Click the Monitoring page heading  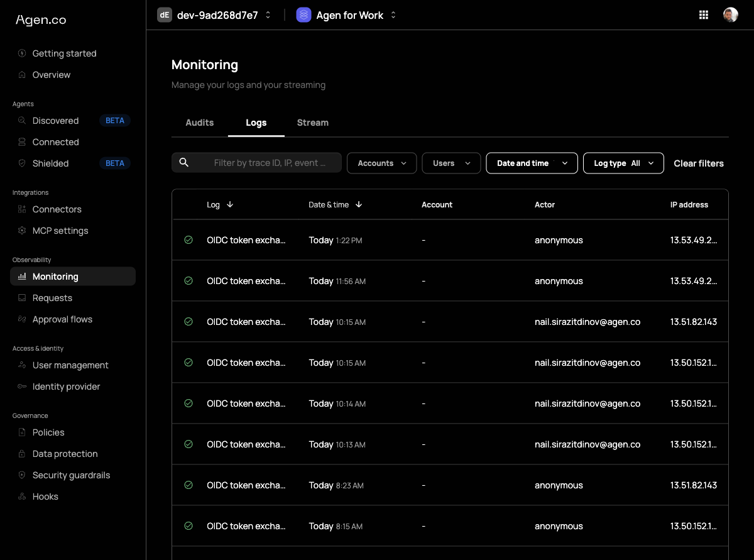(x=205, y=65)
